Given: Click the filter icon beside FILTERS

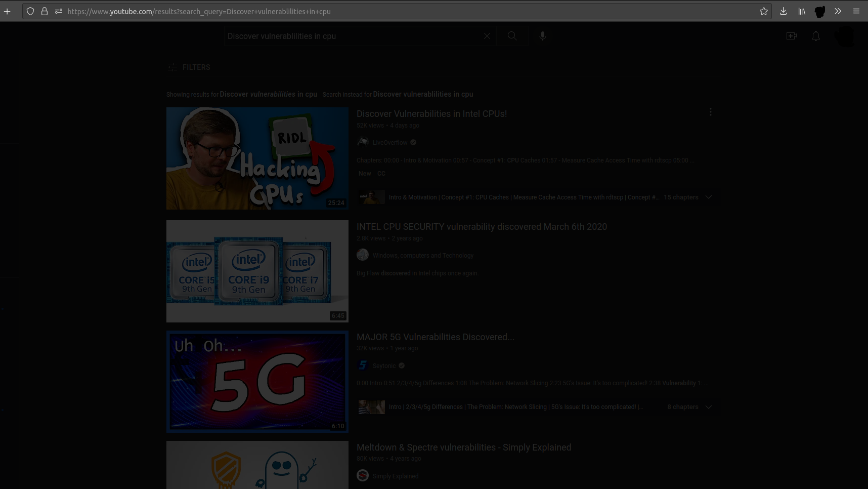Looking at the screenshot, I should pyautogui.click(x=172, y=67).
